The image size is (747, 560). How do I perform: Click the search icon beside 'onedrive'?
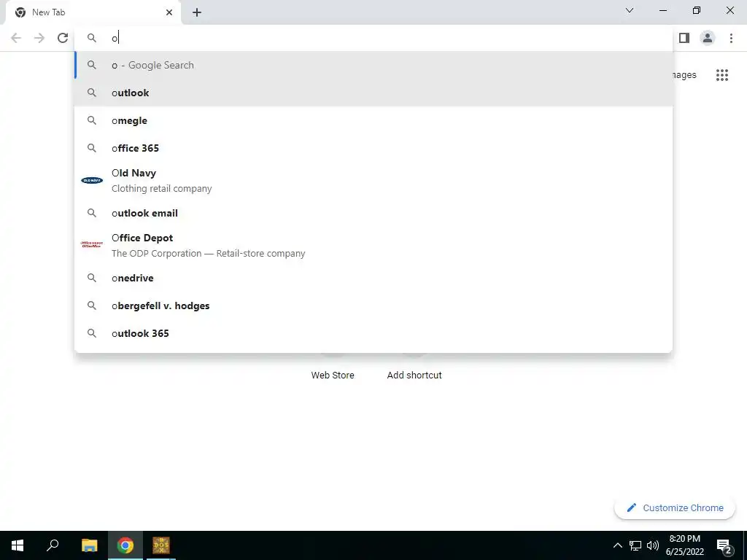(92, 278)
